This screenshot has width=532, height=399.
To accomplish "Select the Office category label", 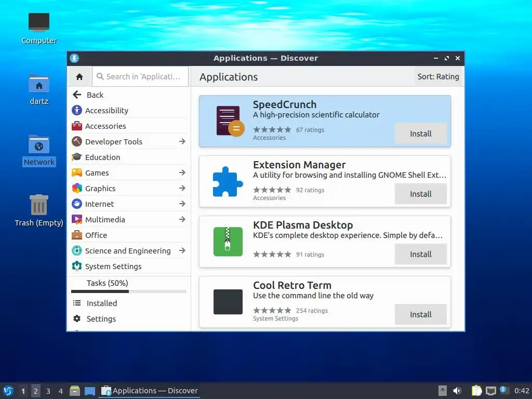I will (96, 235).
